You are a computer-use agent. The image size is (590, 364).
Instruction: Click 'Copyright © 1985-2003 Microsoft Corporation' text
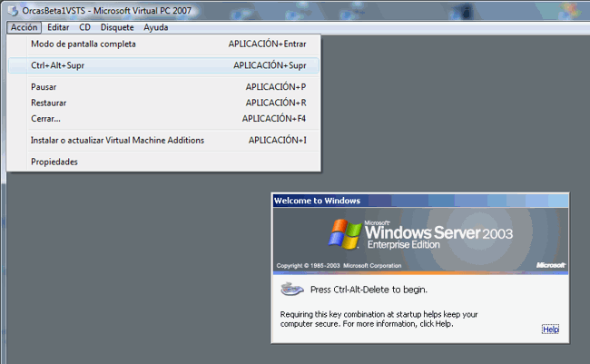point(339,265)
